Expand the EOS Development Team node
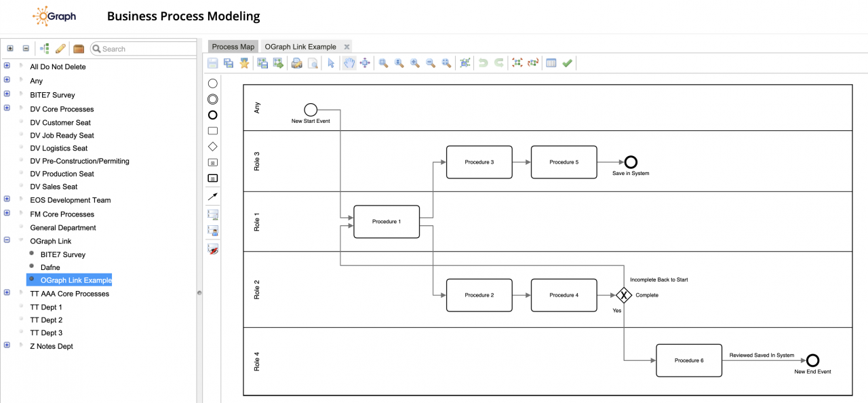 point(7,199)
